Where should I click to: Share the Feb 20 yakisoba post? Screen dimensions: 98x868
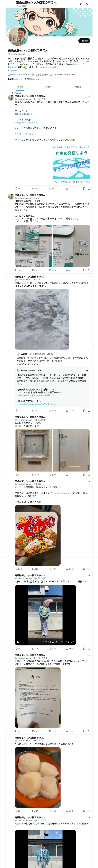(89, 569)
